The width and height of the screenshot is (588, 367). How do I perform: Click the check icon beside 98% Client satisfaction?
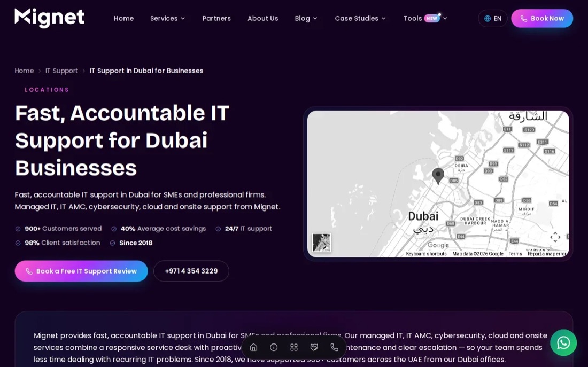coord(18,243)
